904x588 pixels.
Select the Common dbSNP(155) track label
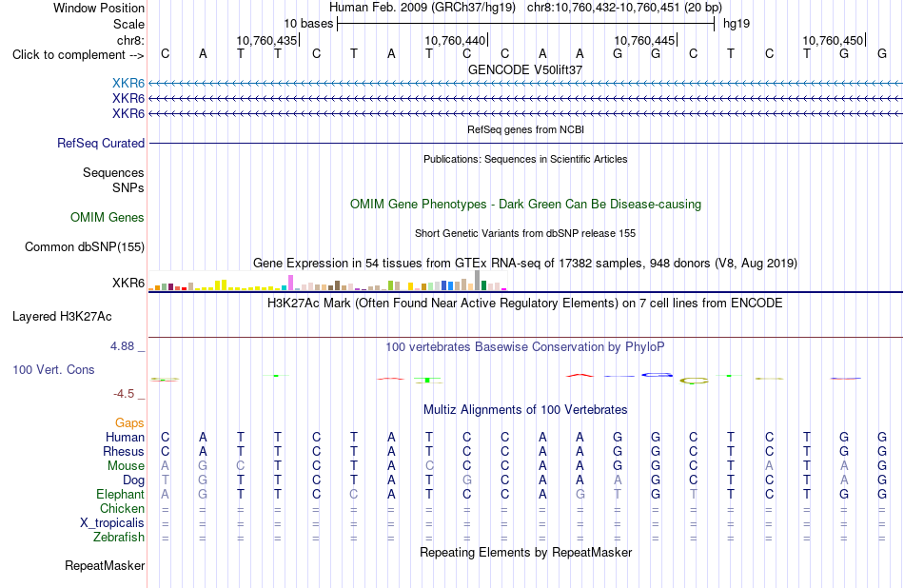pyautogui.click(x=85, y=246)
